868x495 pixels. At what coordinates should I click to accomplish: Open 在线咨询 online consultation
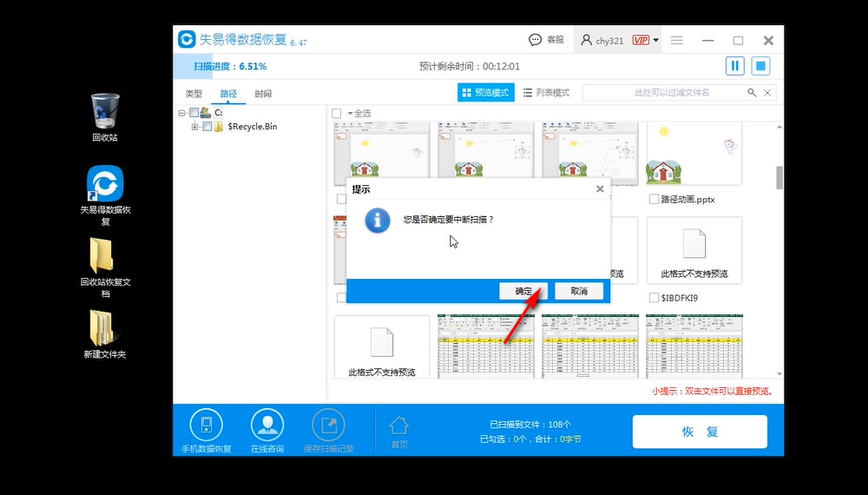coord(267,431)
